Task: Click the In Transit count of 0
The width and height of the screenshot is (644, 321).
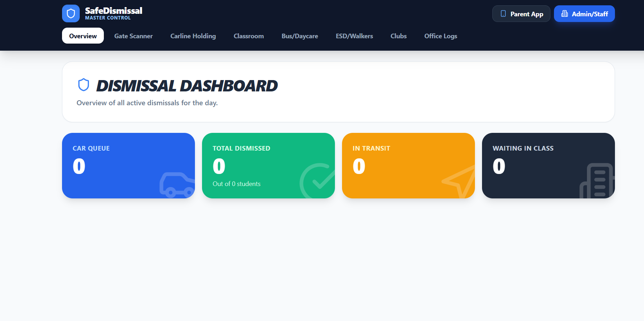Action: [359, 166]
